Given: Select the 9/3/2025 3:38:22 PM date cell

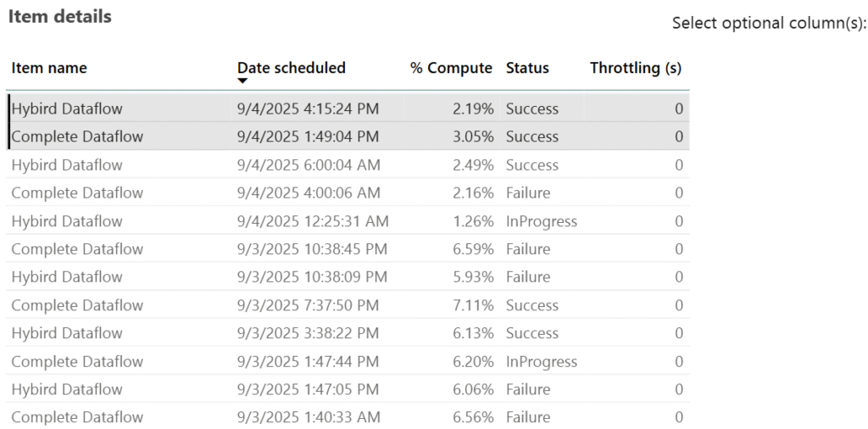Looking at the screenshot, I should [308, 333].
